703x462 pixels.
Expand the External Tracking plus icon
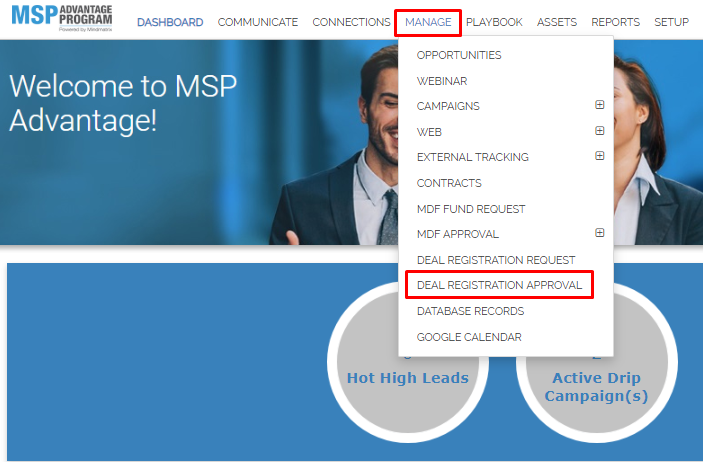599,156
